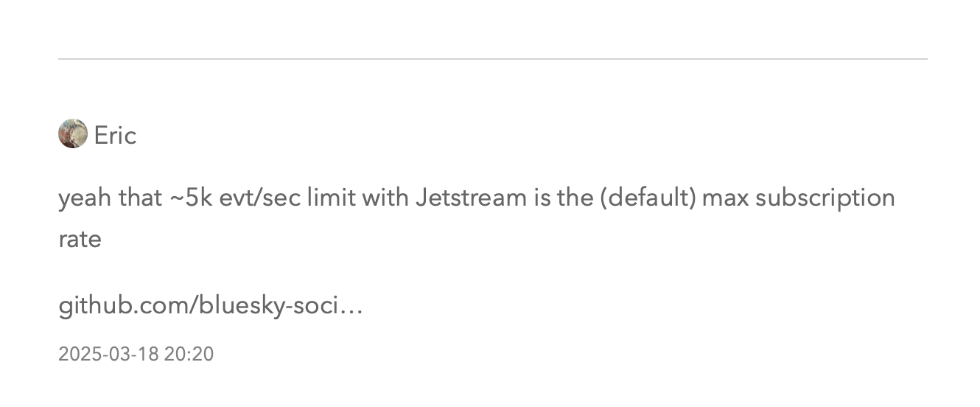Click the date portion "2025-03-18"
This screenshot has width=980, height=407.
point(108,354)
